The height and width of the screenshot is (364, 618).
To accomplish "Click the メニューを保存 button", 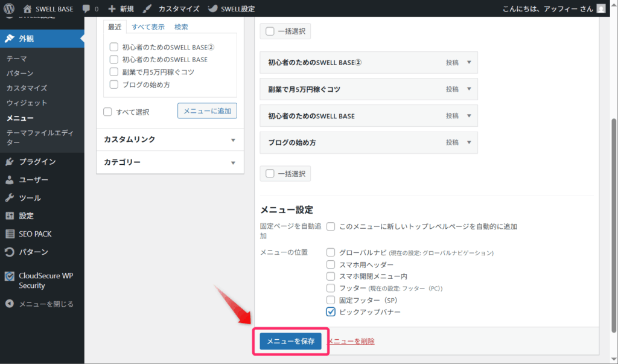I will 290,341.
